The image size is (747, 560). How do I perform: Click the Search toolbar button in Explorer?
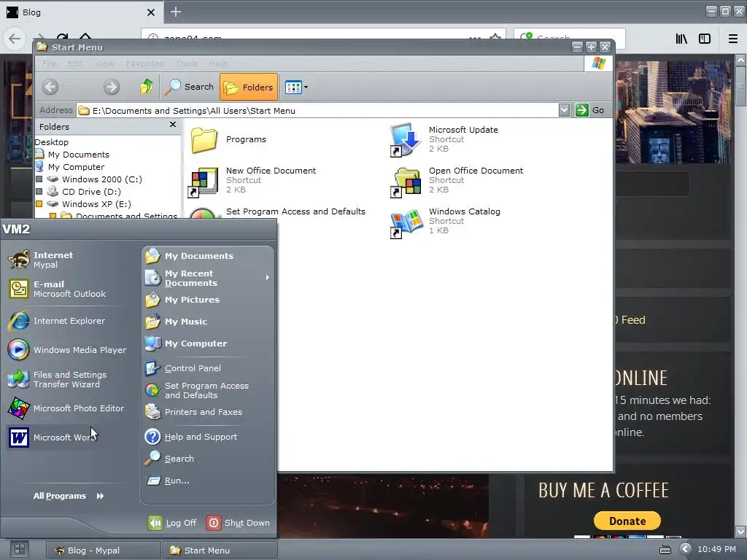(190, 87)
